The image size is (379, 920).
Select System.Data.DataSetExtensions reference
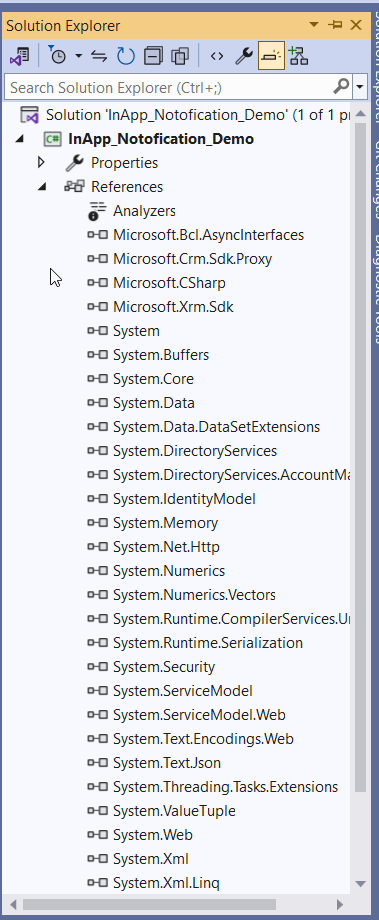[x=216, y=427]
